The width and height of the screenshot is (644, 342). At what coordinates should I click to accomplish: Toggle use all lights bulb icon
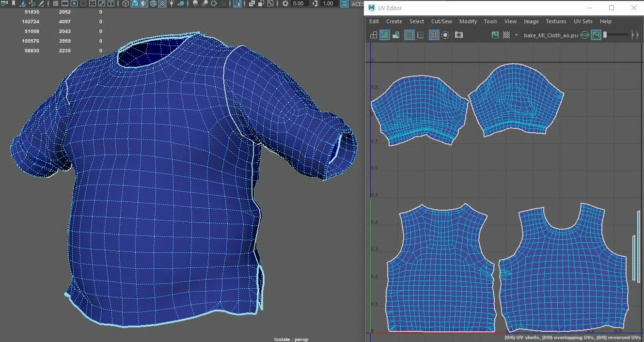[173, 4]
